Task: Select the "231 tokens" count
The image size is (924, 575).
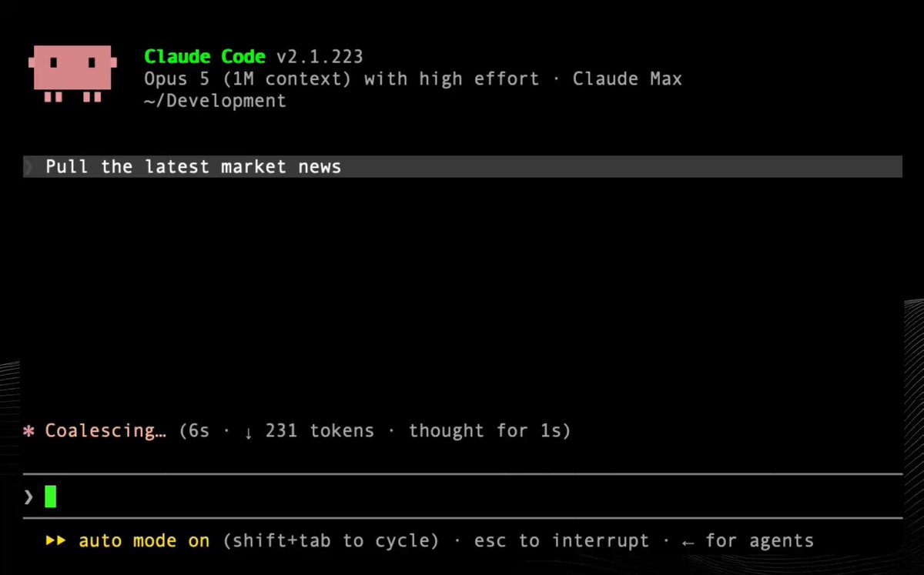Action: coord(320,431)
